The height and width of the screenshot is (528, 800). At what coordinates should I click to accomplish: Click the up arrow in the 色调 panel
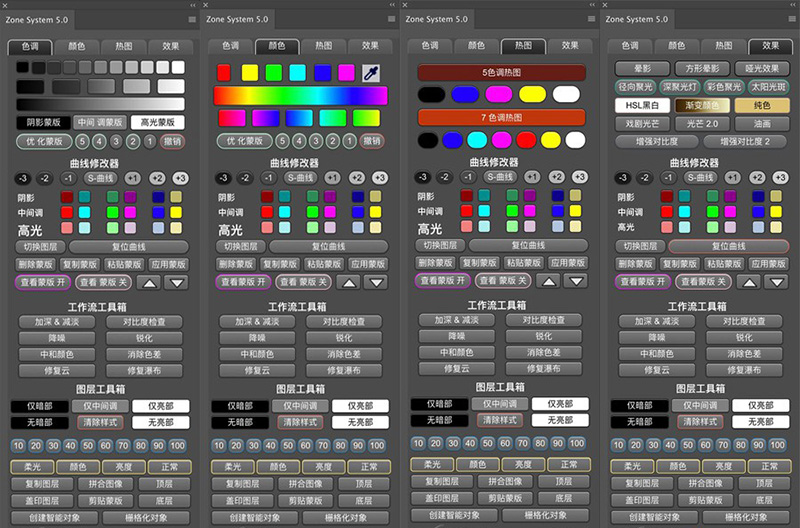[x=149, y=283]
